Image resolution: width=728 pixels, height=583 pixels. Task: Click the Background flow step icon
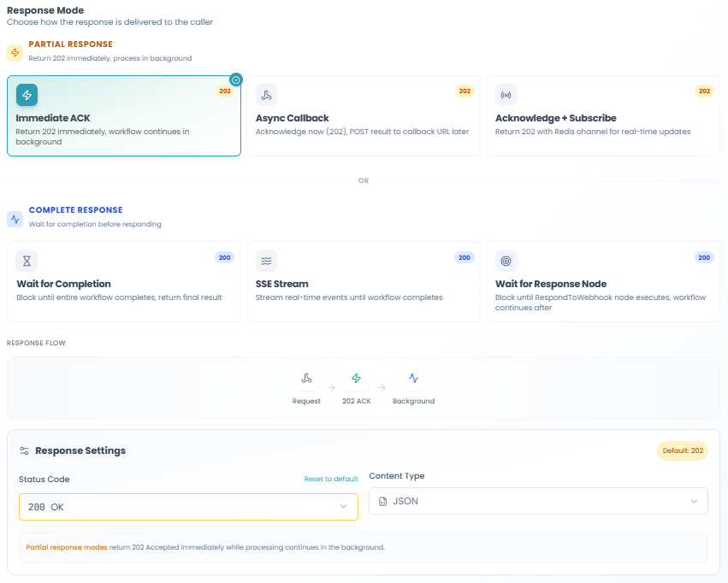pos(413,379)
